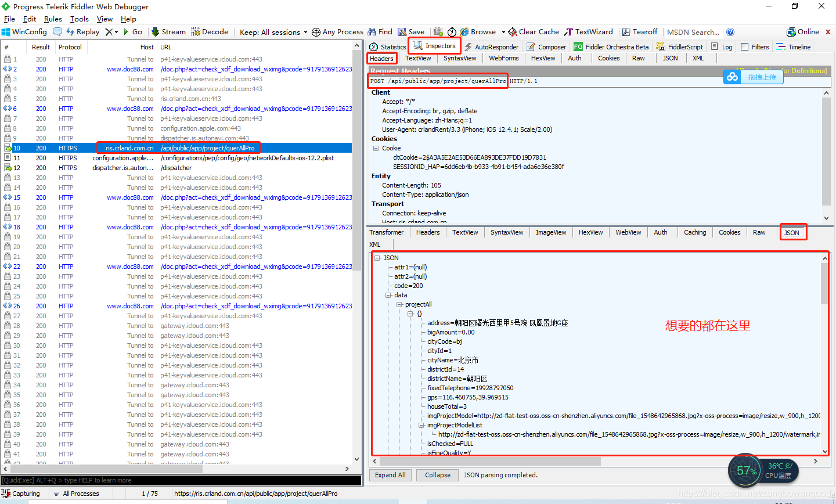
Task: Click Save sessions toolbar button
Action: [x=411, y=32]
